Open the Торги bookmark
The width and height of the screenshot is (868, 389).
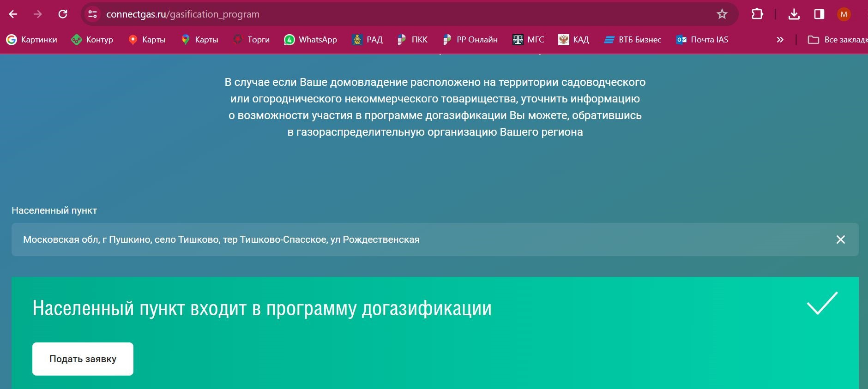pyautogui.click(x=252, y=40)
